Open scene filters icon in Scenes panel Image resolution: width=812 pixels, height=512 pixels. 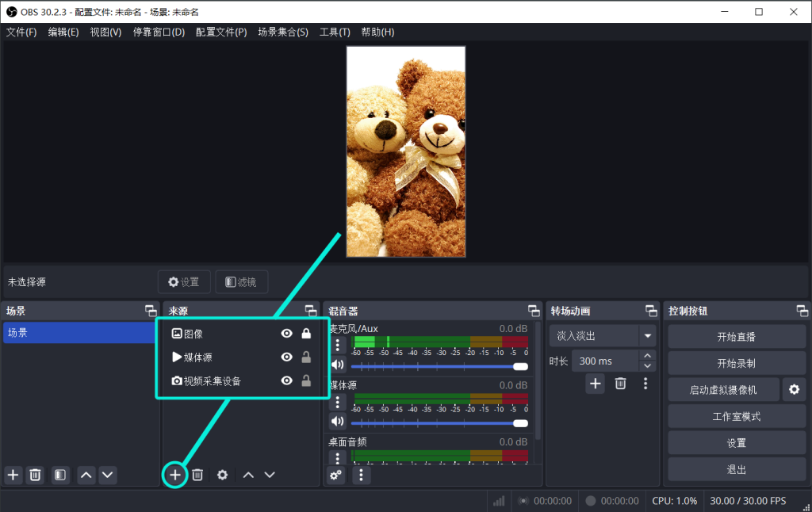59,475
